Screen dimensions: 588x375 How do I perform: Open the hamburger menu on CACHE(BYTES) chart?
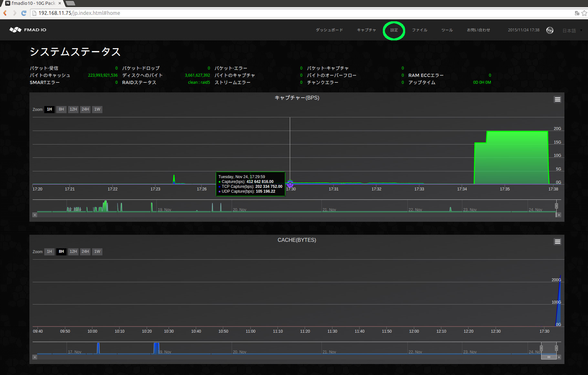click(557, 241)
